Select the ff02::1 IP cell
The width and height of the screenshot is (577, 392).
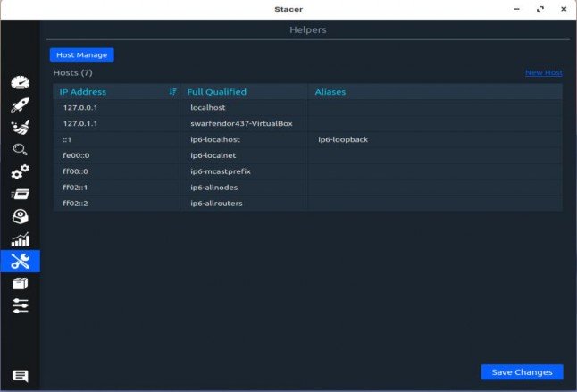(117, 188)
